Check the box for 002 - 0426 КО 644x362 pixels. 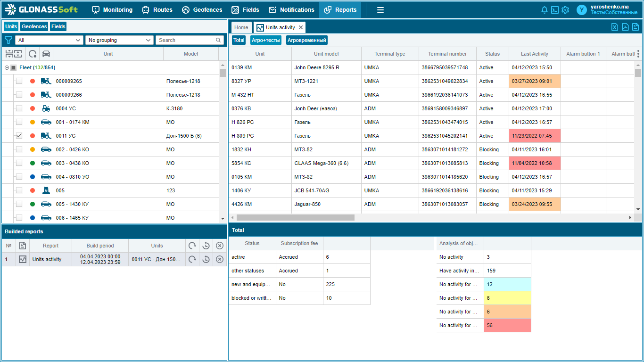coord(19,149)
